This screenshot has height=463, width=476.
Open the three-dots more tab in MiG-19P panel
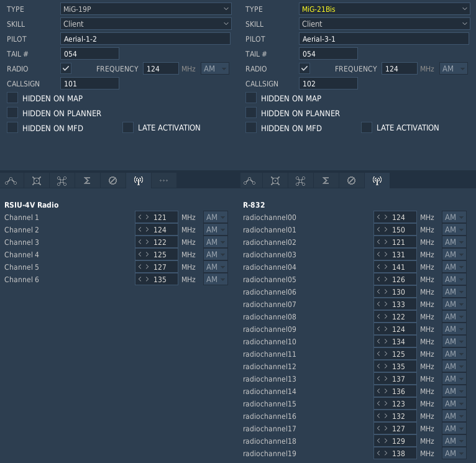pos(163,181)
